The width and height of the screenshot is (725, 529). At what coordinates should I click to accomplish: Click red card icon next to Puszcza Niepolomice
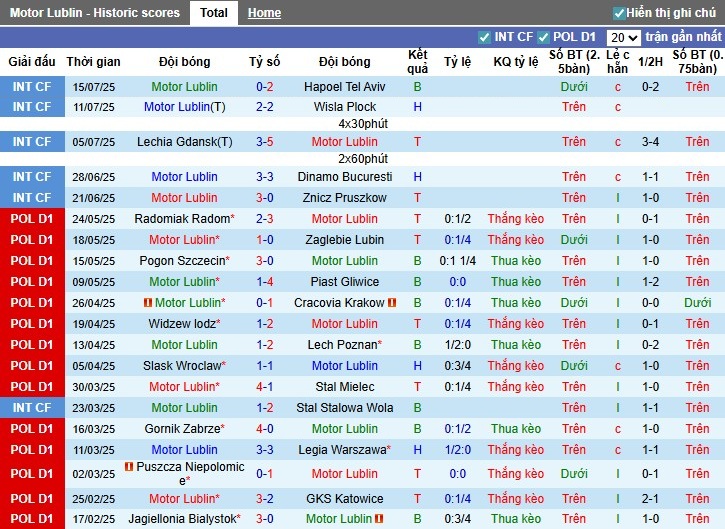pos(129,467)
